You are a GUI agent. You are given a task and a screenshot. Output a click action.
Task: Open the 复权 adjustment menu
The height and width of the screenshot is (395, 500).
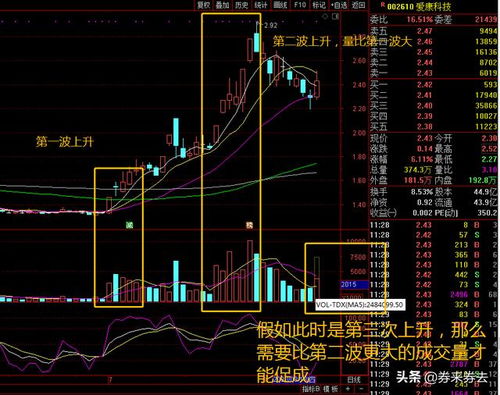pos(204,5)
